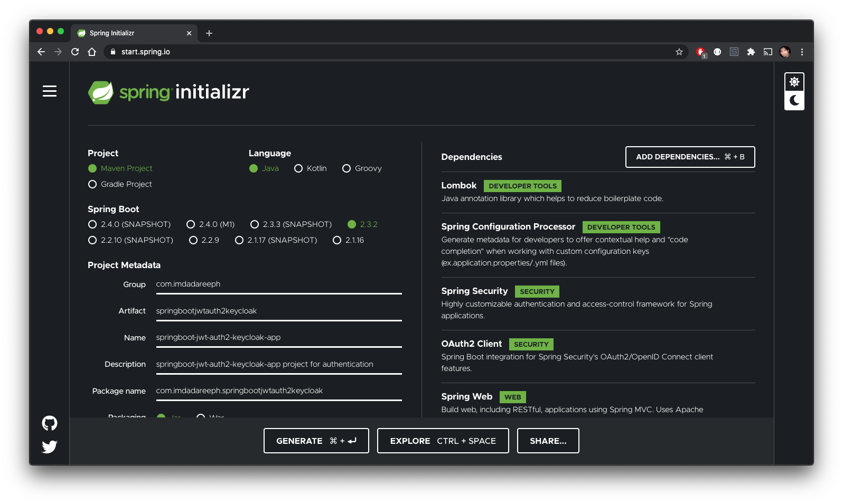Bookmark this page with the star icon
843x504 pixels.
click(x=679, y=52)
